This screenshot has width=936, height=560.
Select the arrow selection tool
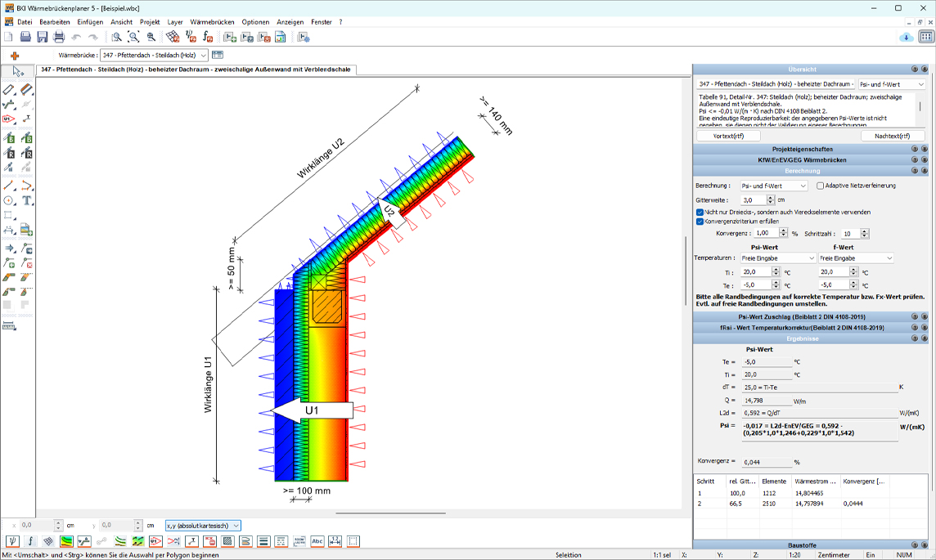(17, 72)
